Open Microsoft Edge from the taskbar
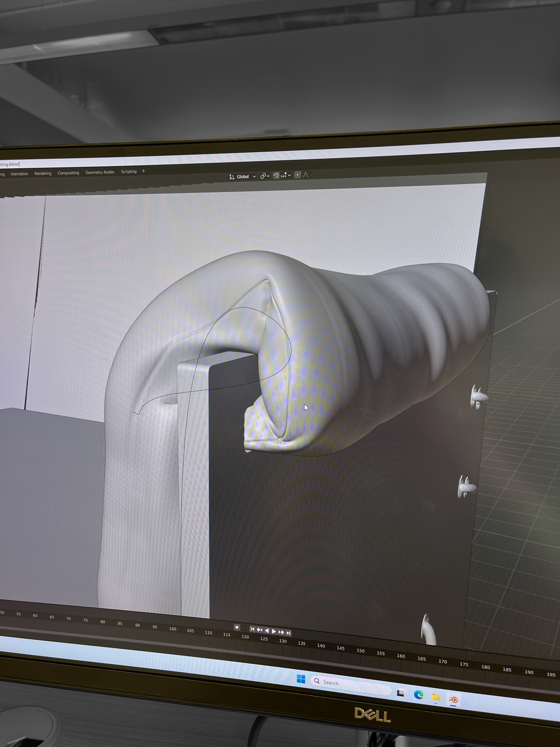 (x=419, y=695)
